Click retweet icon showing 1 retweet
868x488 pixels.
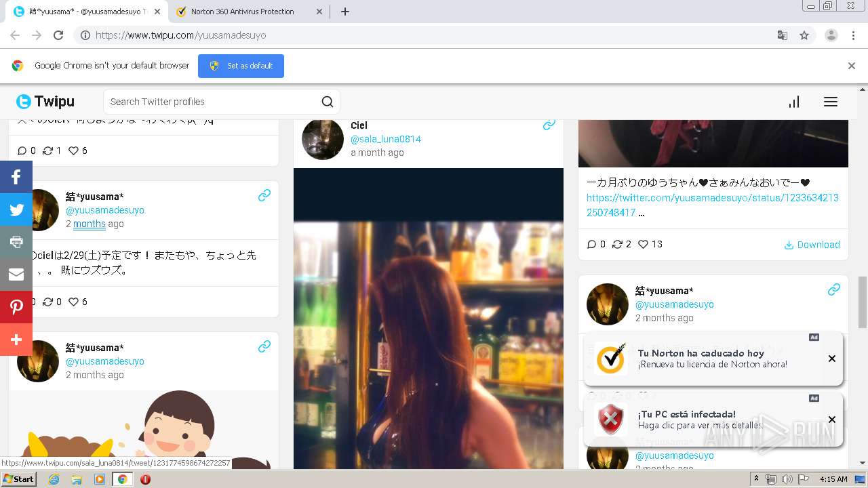pos(47,150)
